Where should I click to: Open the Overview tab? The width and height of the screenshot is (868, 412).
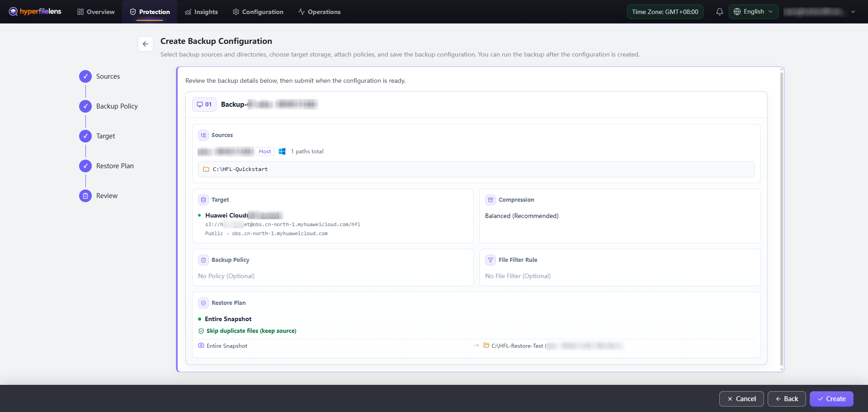[96, 12]
